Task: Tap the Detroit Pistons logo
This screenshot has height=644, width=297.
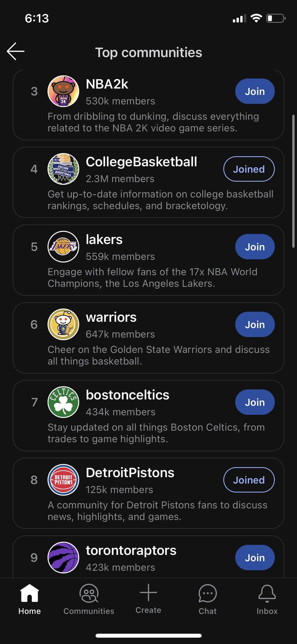Action: pyautogui.click(x=63, y=480)
